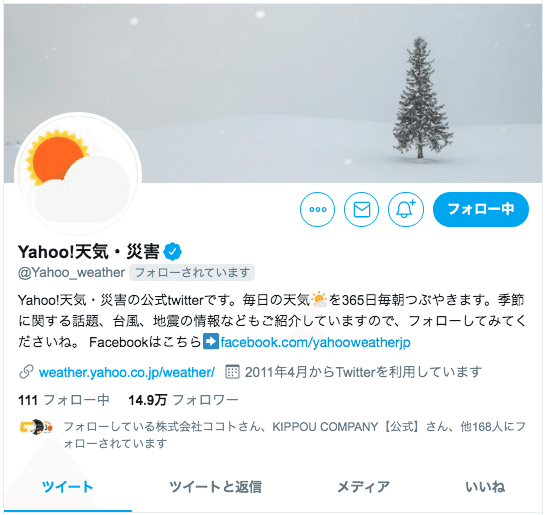Open the three-dots more options button
This screenshot has height=515, width=546.
317,209
